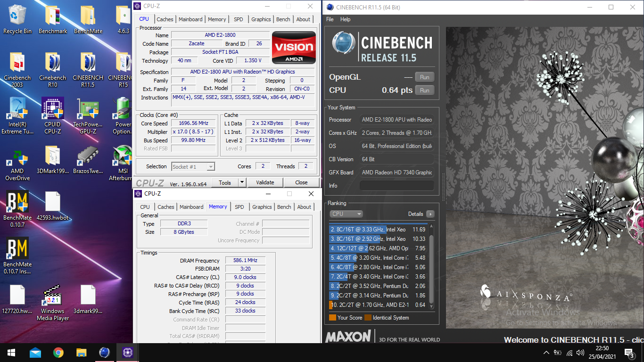Viewport: 644px width, 362px height.
Task: Open Google Chrome from the taskbar
Action: [58, 353]
